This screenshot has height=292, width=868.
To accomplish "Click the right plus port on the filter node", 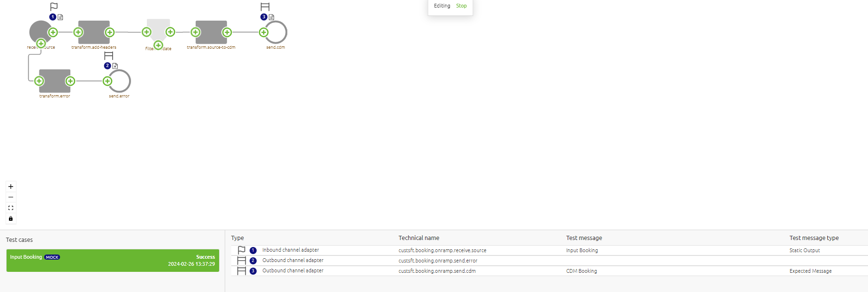I will coord(170,32).
